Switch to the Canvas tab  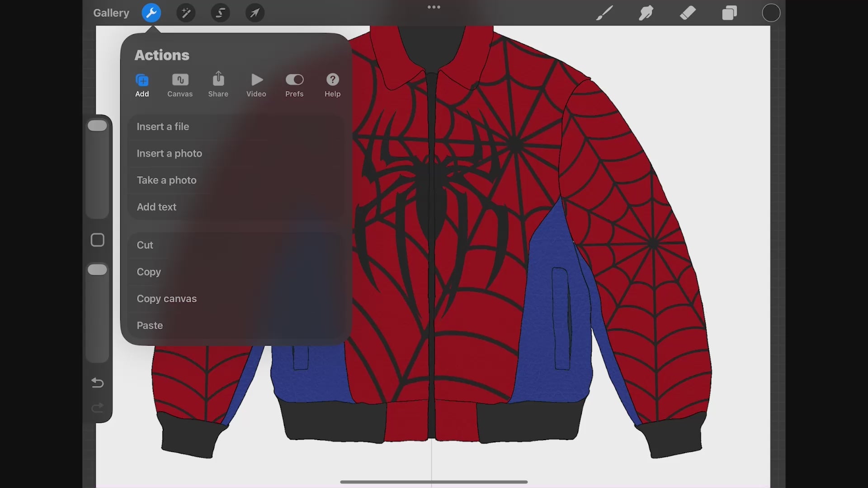[x=180, y=85]
